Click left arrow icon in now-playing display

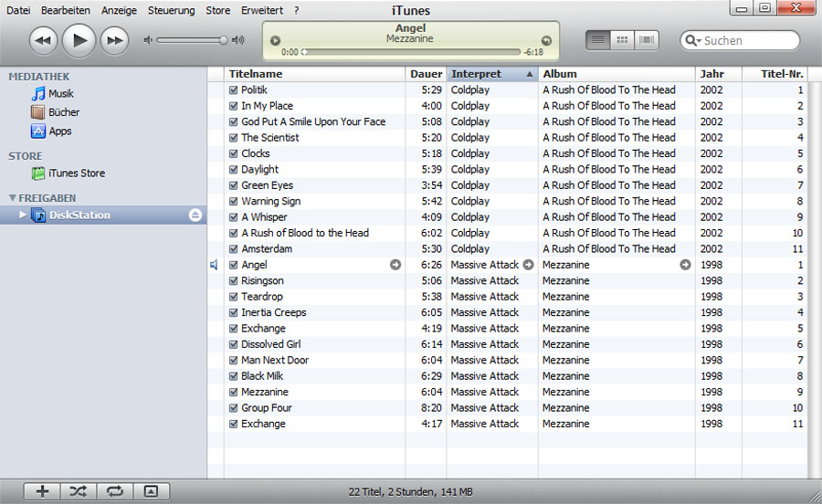pos(275,40)
